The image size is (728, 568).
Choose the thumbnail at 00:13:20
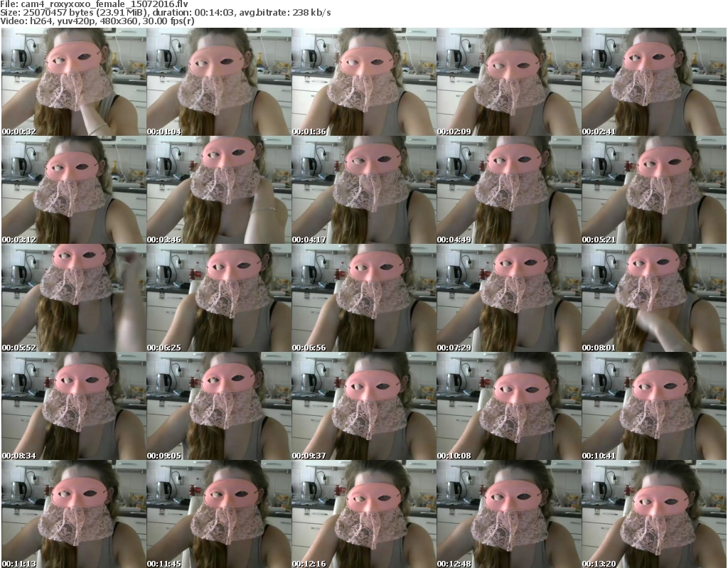654,514
